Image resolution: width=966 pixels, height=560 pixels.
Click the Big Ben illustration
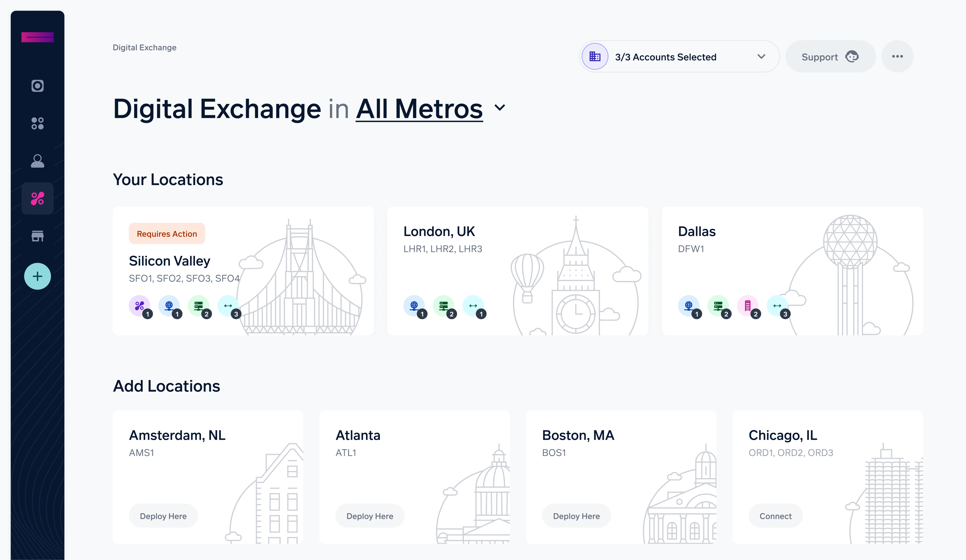tap(575, 276)
